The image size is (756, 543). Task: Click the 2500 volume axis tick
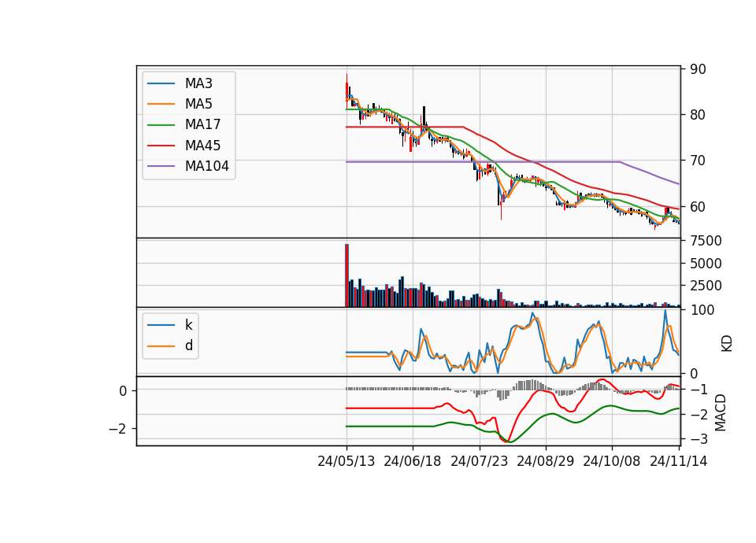click(x=706, y=286)
